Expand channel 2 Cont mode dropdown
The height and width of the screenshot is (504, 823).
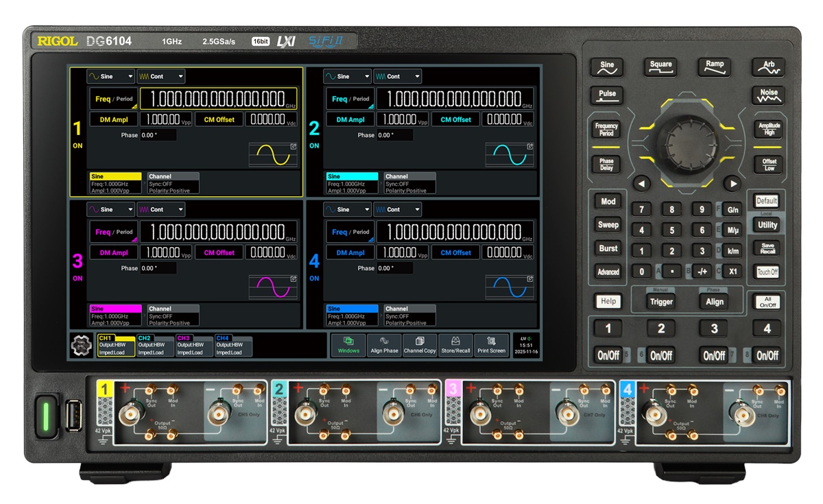397,77
